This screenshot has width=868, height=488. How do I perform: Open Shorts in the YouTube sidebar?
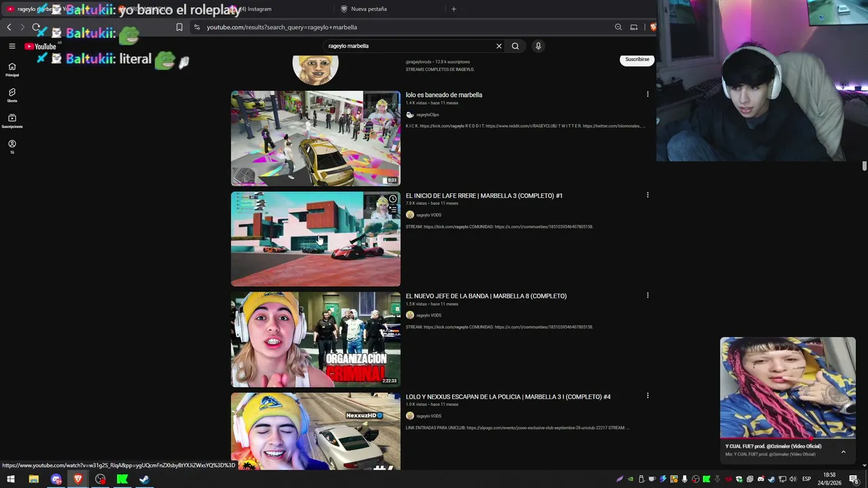12,95
